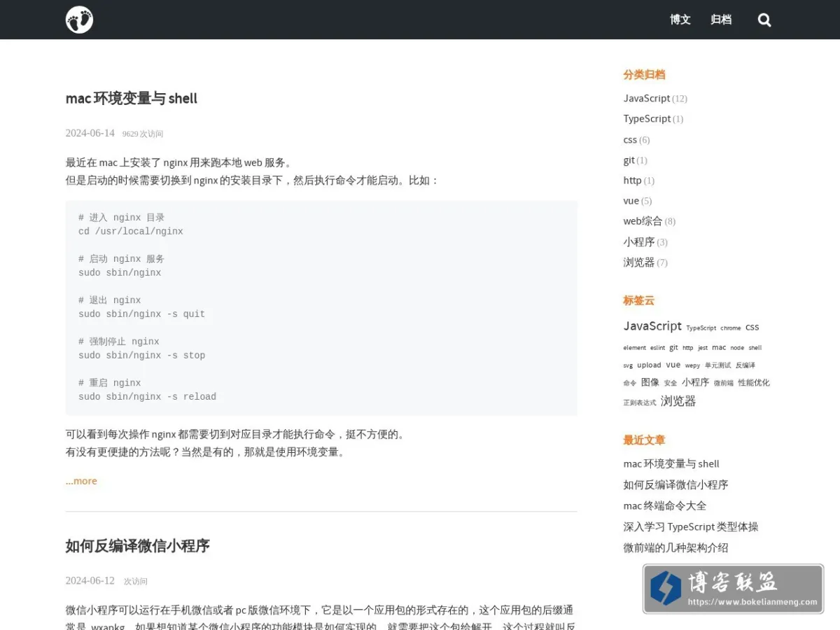Viewport: 840px width, 630px height.
Task: Select web综合 (8) category
Action: point(650,221)
